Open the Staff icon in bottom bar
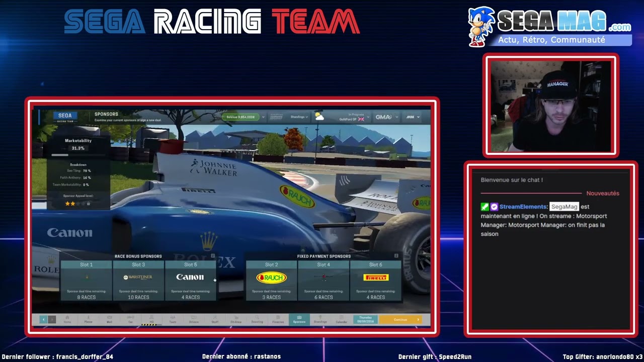The image size is (644, 362). click(215, 320)
